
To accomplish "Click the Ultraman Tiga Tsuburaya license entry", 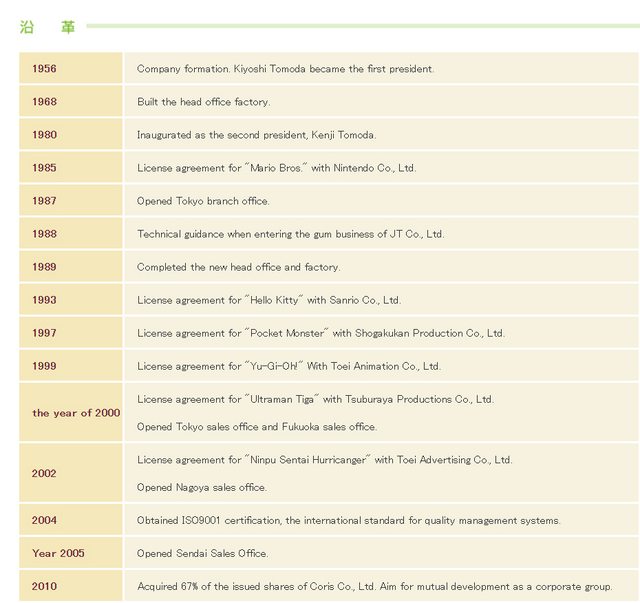I will 316,399.
